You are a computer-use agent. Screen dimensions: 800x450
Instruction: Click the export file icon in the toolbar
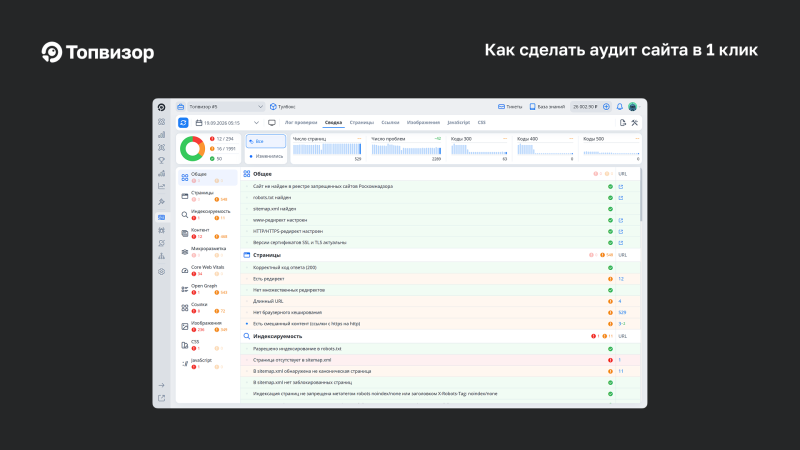(622, 122)
